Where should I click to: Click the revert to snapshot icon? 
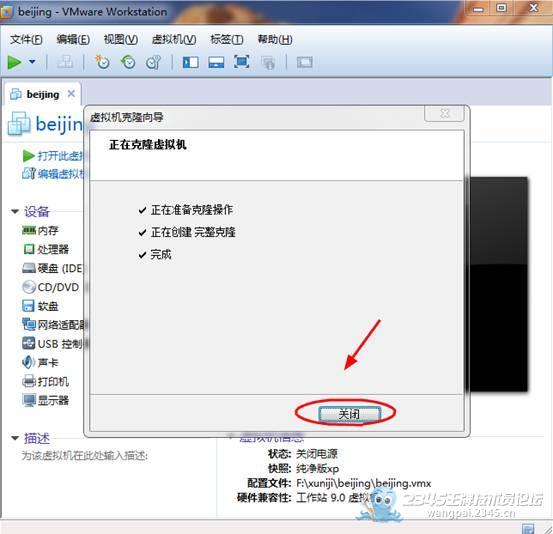point(128,62)
